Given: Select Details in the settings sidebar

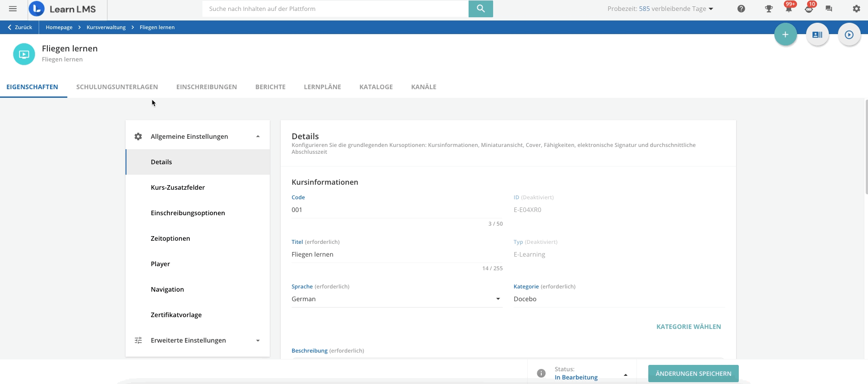Looking at the screenshot, I should [198, 162].
